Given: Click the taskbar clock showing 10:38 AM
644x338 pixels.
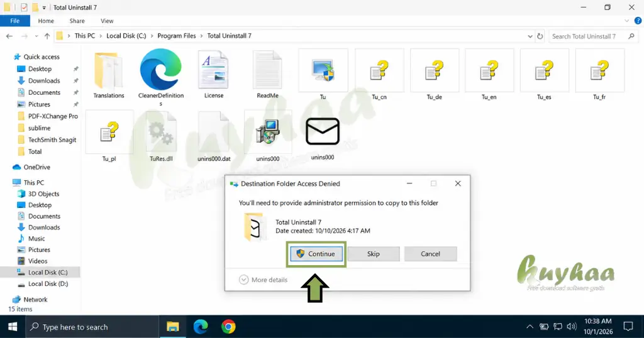Looking at the screenshot, I should pos(598,327).
